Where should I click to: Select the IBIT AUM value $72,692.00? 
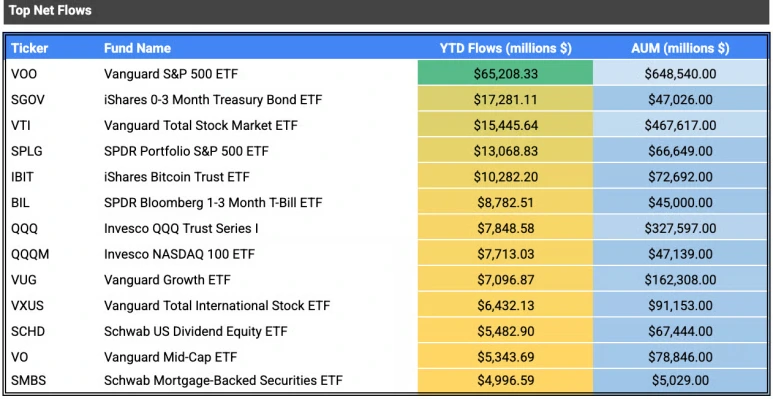[680, 177]
